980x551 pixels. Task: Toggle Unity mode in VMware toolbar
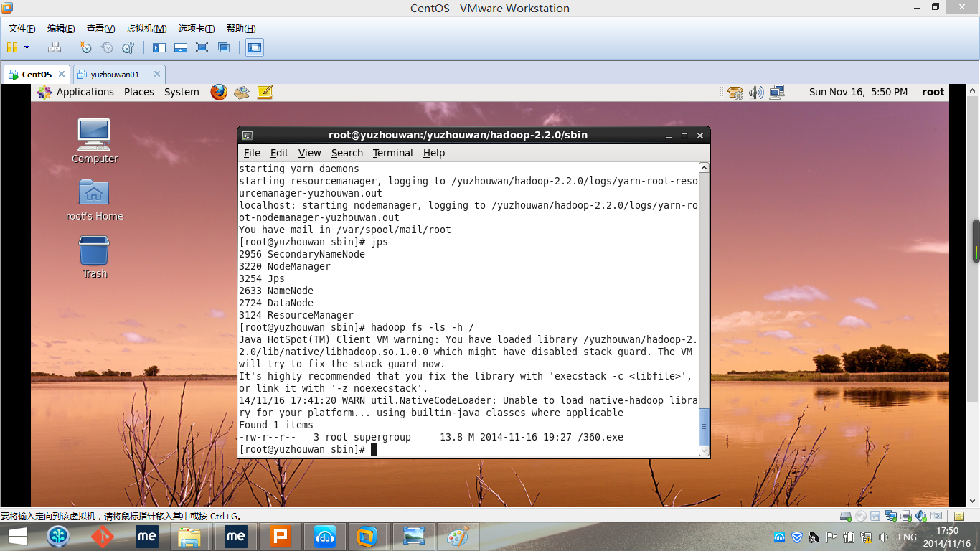pyautogui.click(x=224, y=47)
